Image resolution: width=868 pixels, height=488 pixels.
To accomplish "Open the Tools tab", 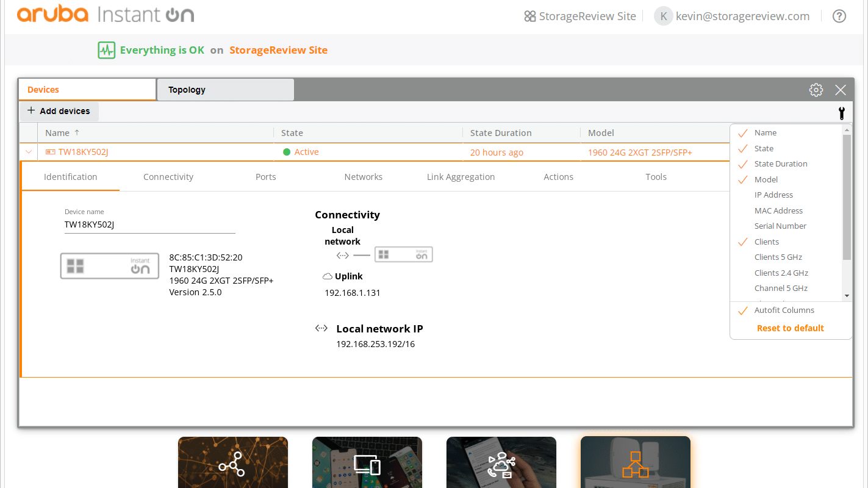I will (x=656, y=177).
